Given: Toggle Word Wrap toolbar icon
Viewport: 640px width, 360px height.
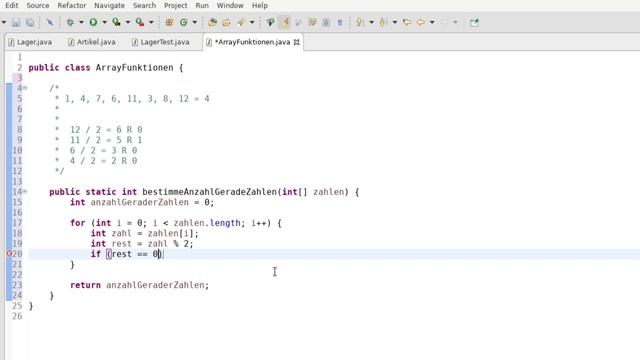Looking at the screenshot, I should click(x=298, y=22).
